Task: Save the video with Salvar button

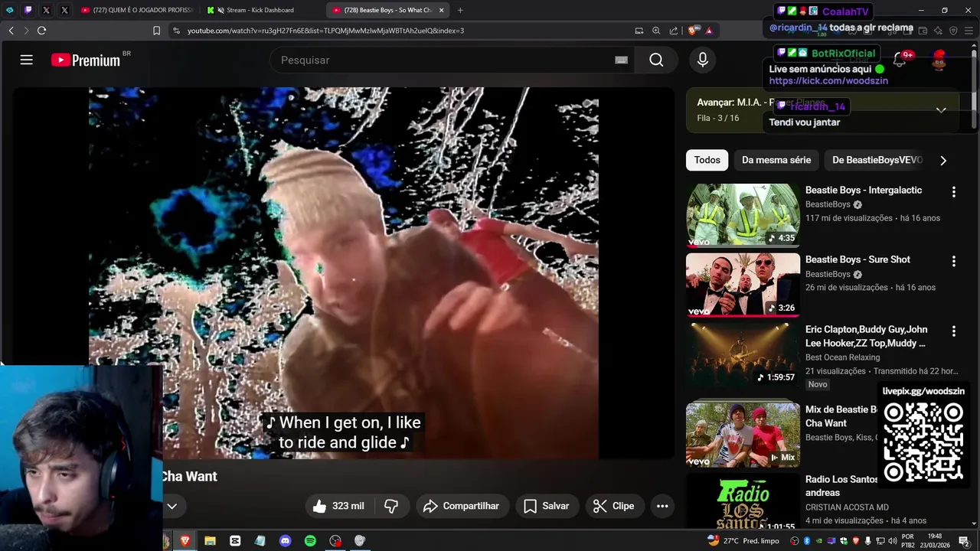Action: 547,506
